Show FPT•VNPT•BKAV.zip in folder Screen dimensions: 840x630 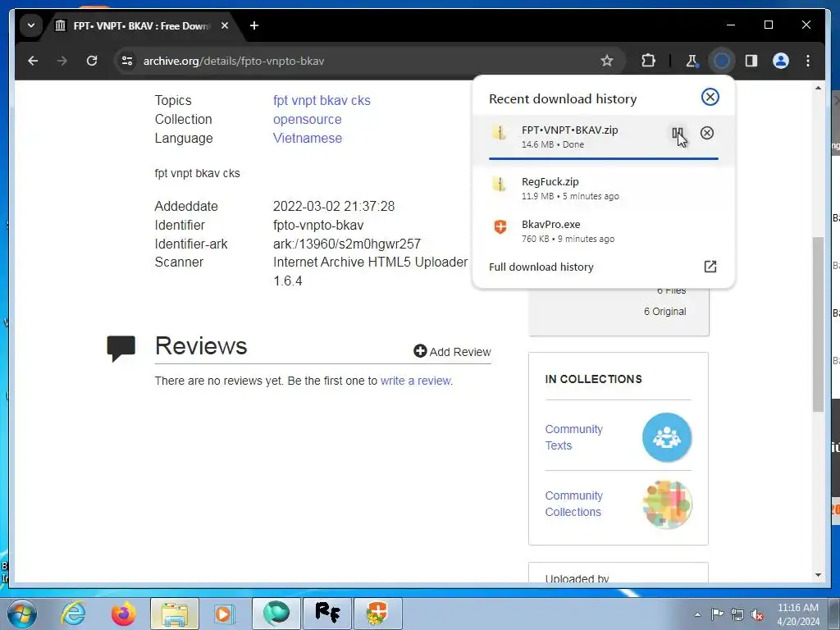pos(678,133)
